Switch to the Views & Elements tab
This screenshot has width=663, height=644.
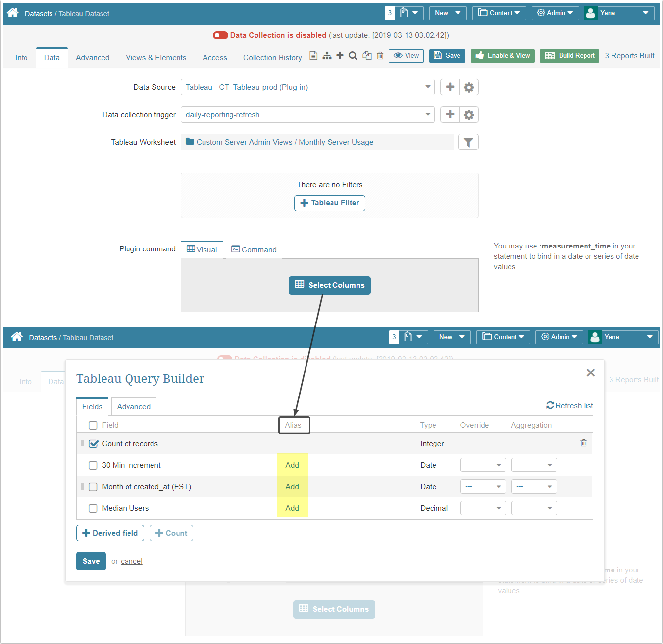156,58
